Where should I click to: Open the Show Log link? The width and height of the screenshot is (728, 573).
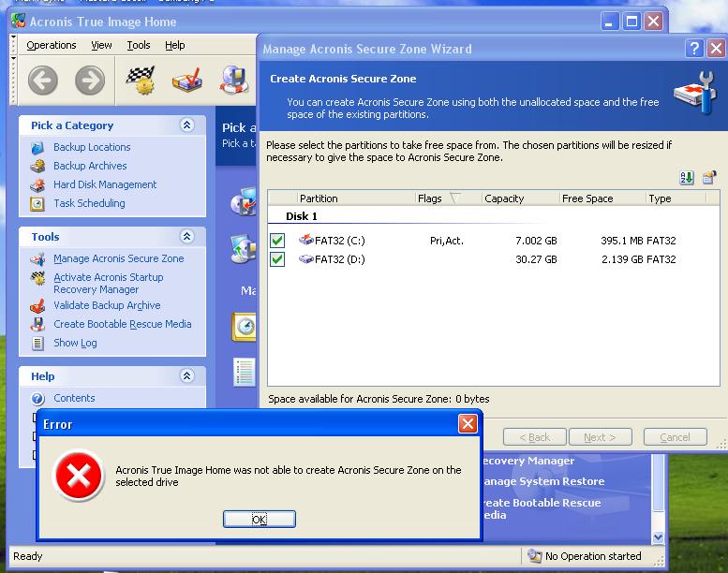[x=75, y=343]
